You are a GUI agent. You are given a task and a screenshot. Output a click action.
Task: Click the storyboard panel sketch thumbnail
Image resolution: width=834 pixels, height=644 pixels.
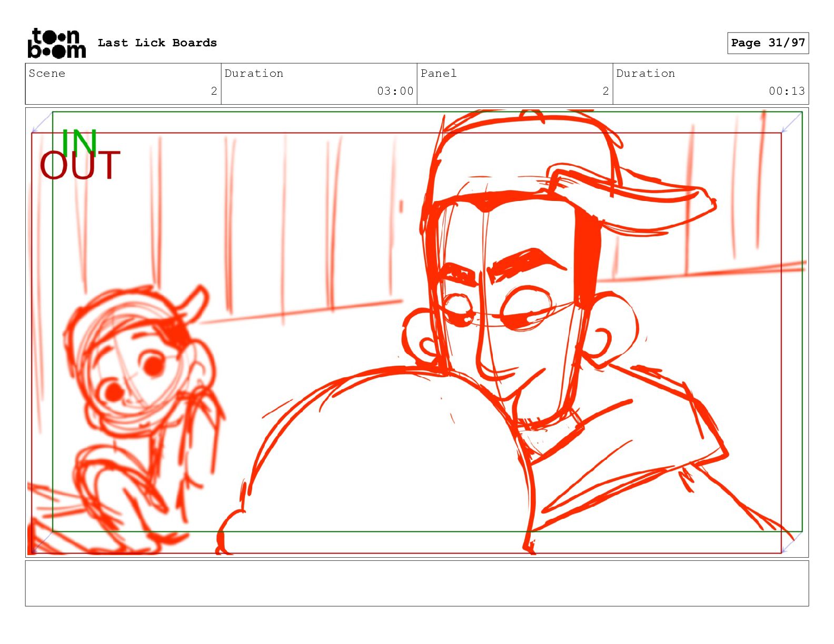[417, 333]
